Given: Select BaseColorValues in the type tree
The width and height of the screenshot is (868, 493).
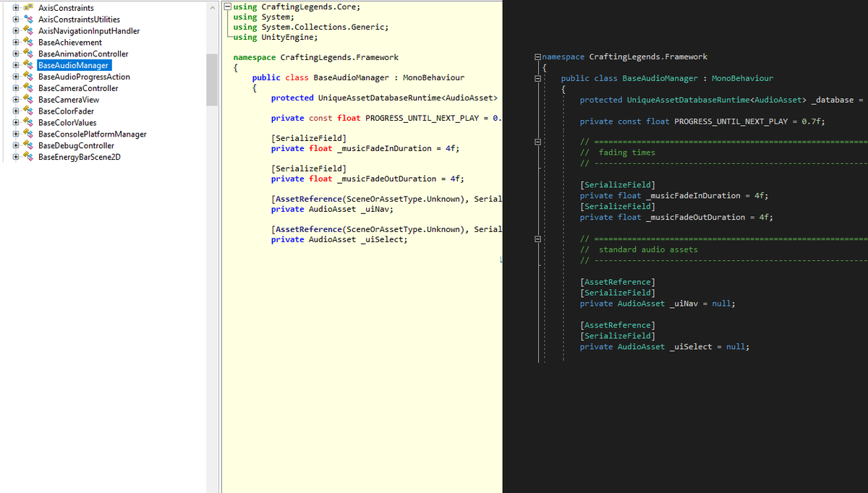Looking at the screenshot, I should 67,123.
